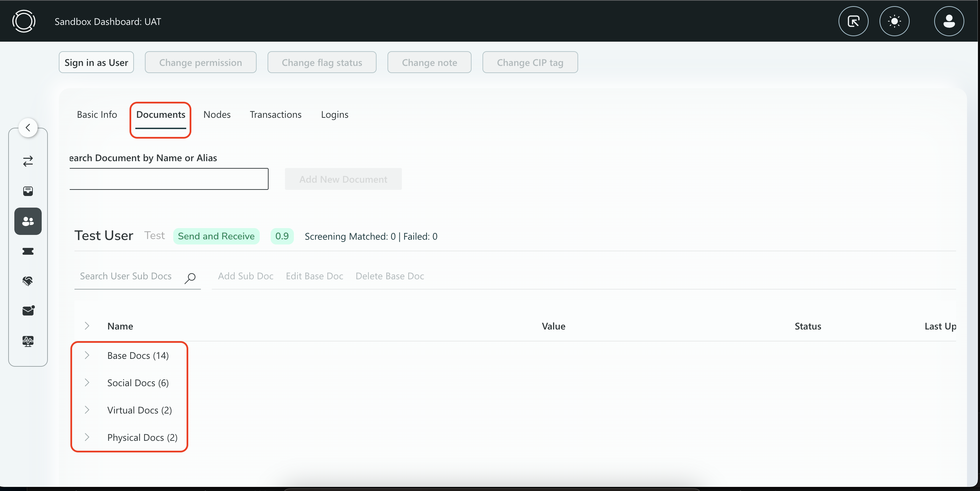980x491 pixels.
Task: Click the Value column header
Action: [554, 326]
